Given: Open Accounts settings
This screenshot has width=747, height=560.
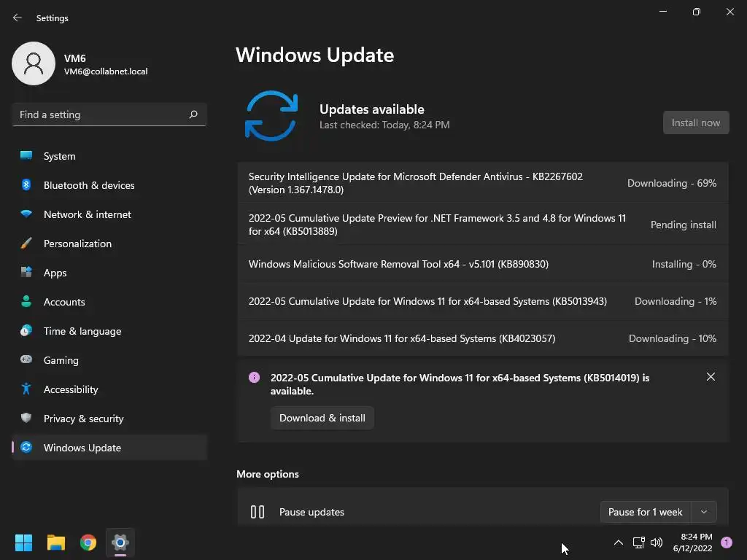Looking at the screenshot, I should 109,302.
